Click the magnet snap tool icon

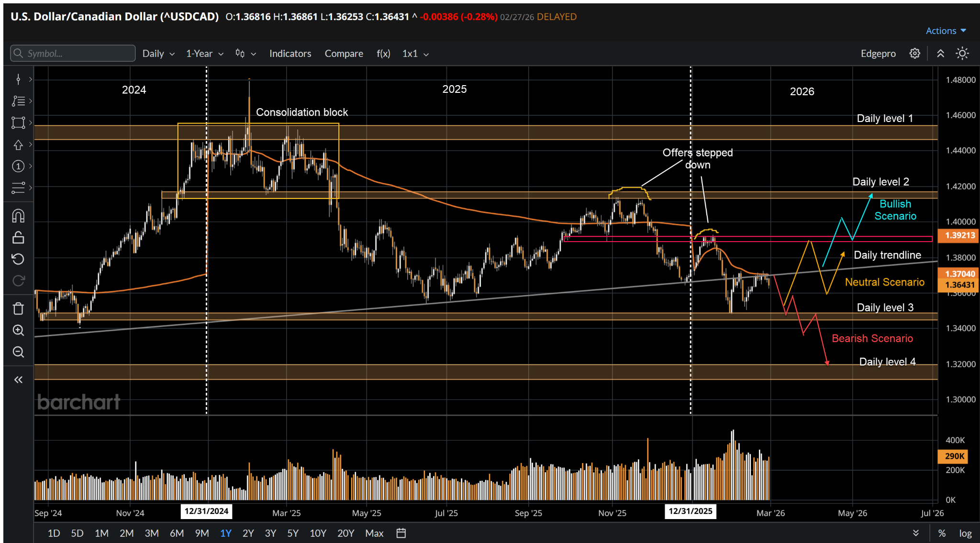(18, 216)
